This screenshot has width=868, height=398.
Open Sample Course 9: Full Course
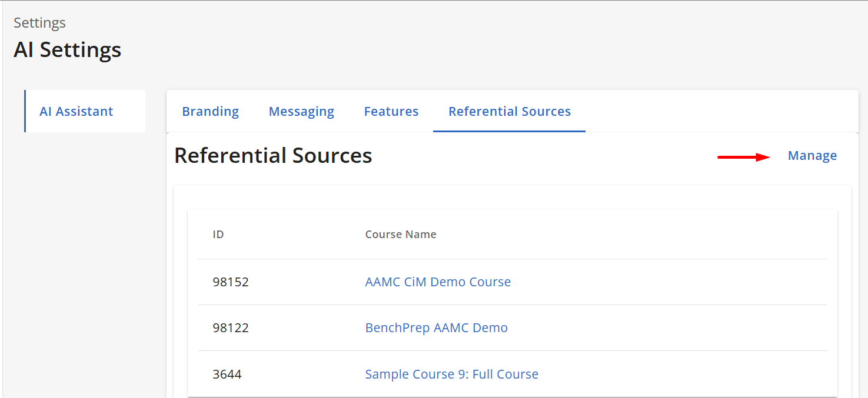tap(451, 374)
